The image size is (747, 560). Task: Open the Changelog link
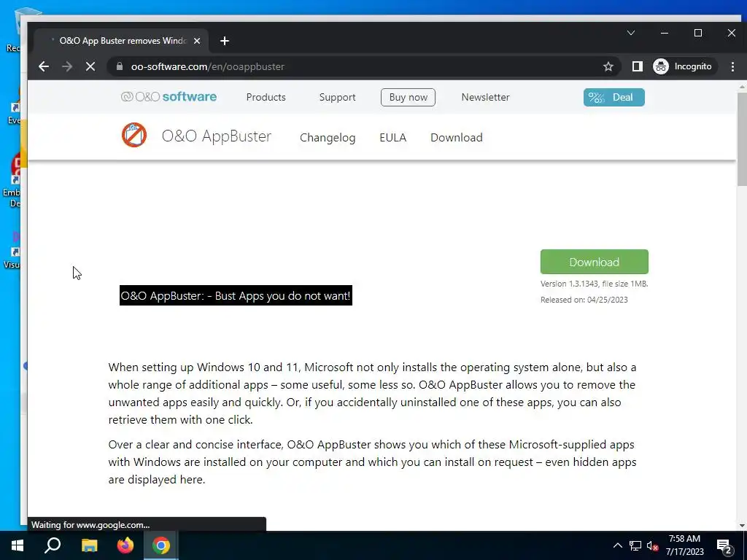click(328, 138)
